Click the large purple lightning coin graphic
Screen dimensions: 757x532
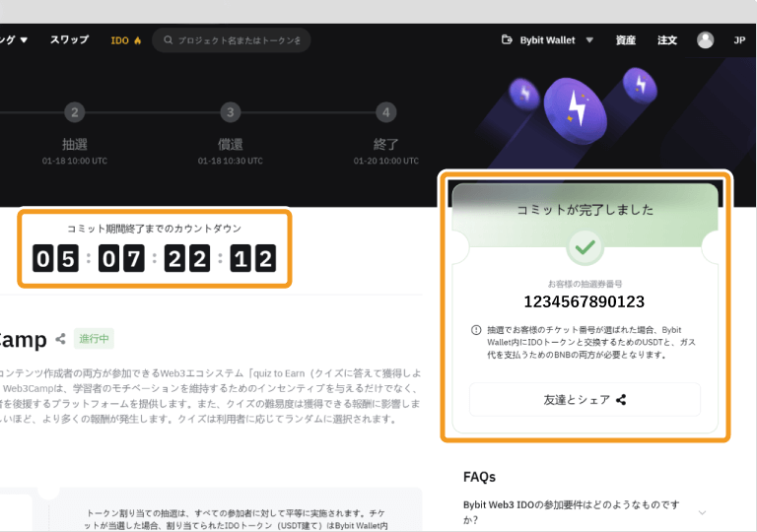pos(576,111)
